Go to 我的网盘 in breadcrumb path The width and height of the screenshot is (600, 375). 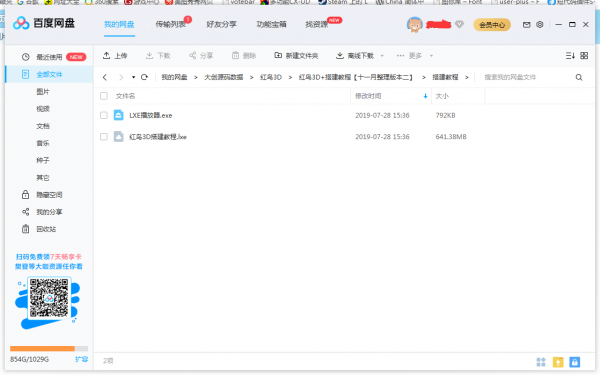[x=174, y=77]
